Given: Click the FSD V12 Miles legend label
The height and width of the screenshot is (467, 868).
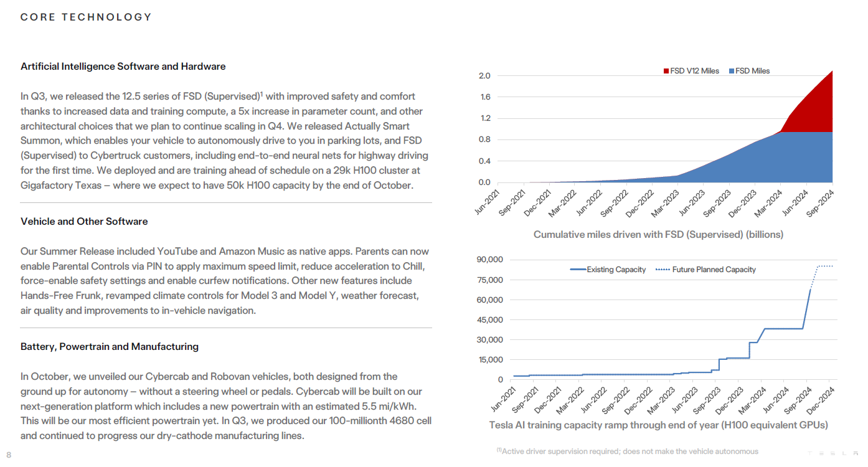Looking at the screenshot, I should point(694,71).
